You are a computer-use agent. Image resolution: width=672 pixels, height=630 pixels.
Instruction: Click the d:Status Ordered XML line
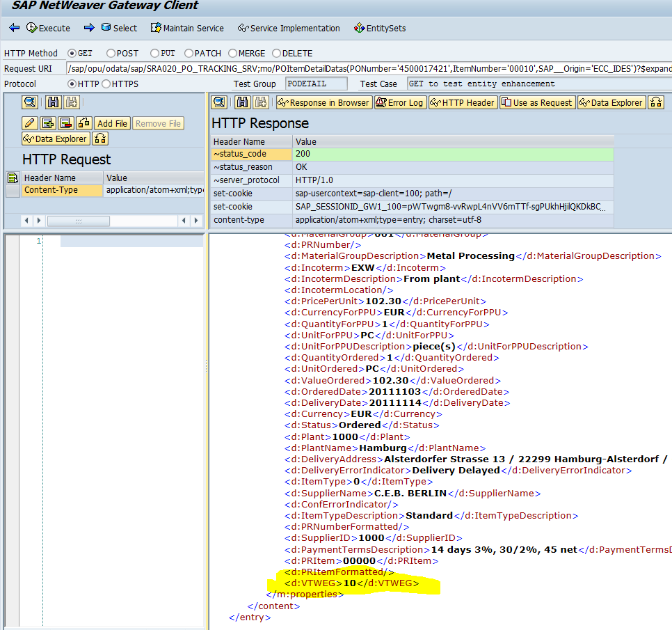coord(362,425)
